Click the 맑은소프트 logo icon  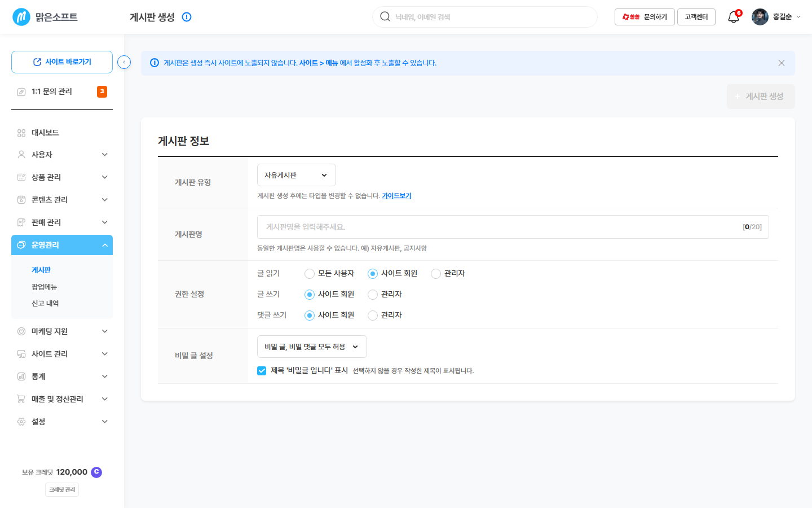pos(21,17)
